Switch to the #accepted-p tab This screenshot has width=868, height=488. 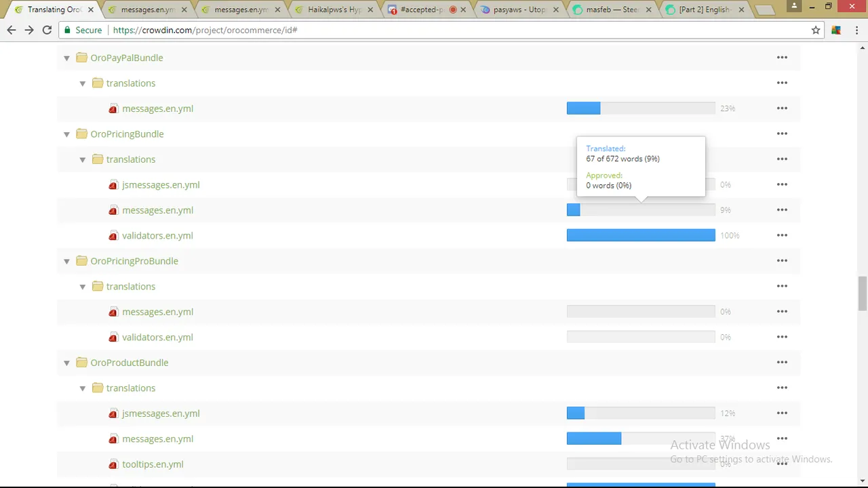tap(425, 9)
